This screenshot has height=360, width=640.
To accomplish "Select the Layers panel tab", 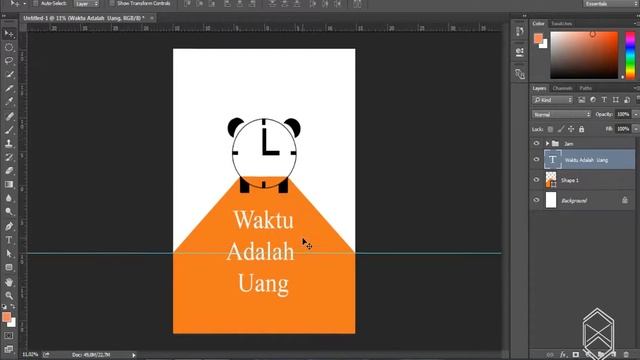I will tap(539, 89).
